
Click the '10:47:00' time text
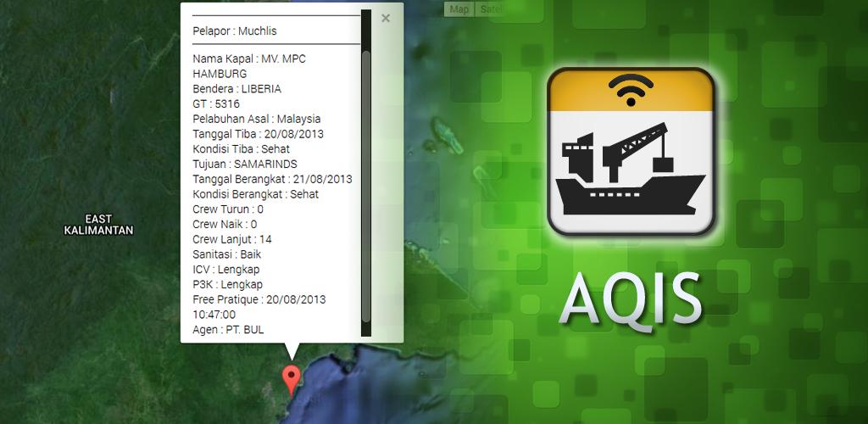[214, 315]
